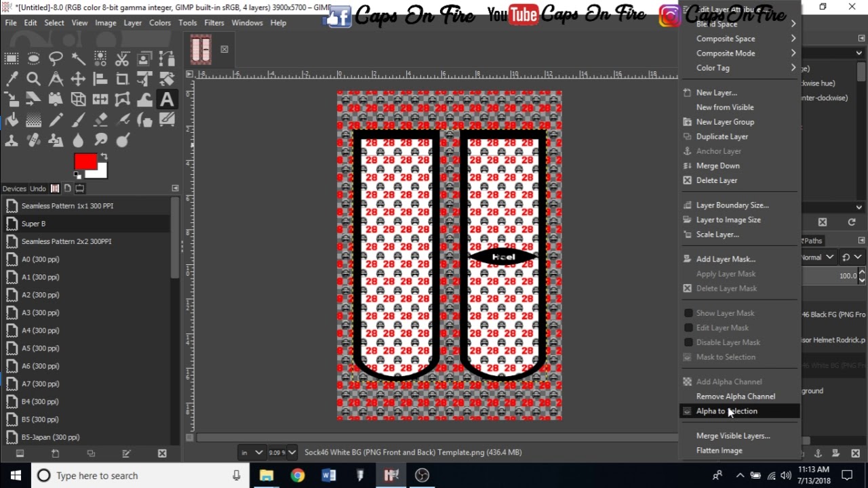This screenshot has width=868, height=488.
Task: Select the Ink tool
Action: (144, 121)
